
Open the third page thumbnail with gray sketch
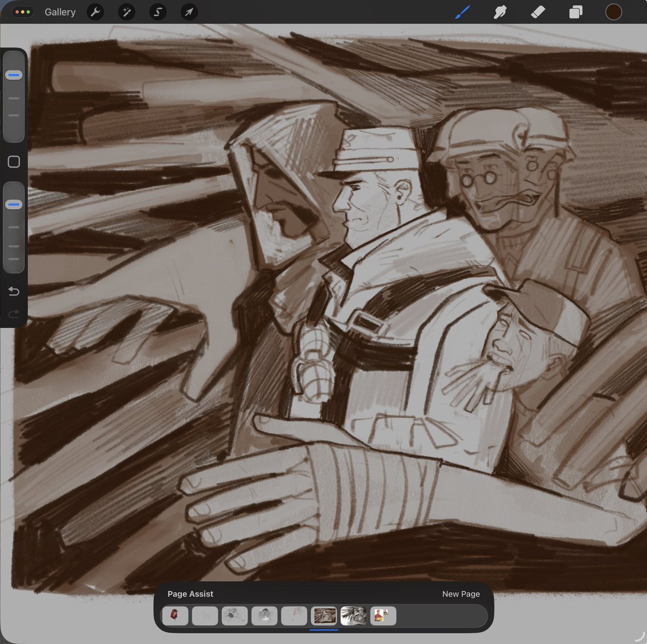tap(235, 615)
